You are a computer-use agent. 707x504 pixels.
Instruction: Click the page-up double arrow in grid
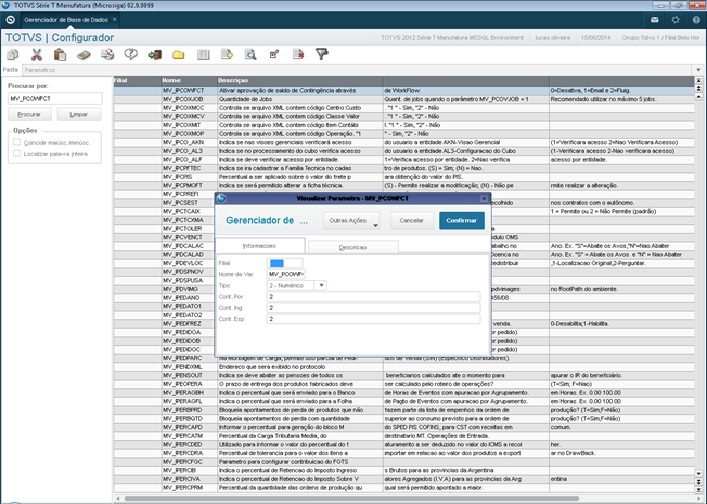(698, 88)
